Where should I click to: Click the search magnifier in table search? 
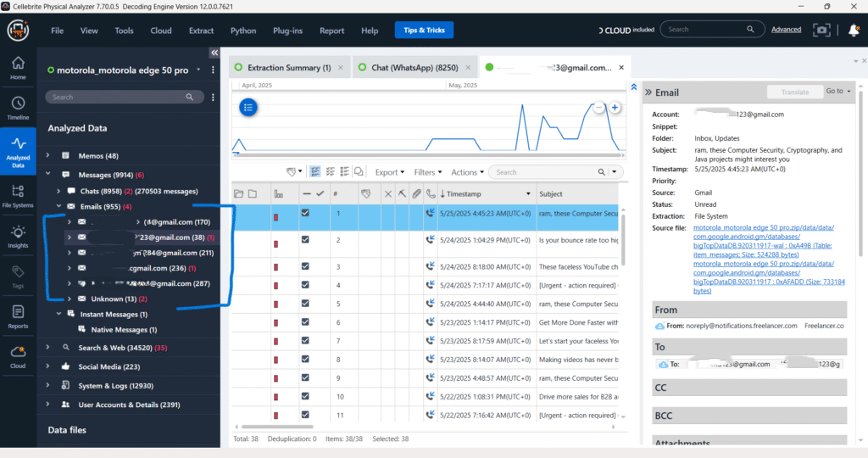601,172
